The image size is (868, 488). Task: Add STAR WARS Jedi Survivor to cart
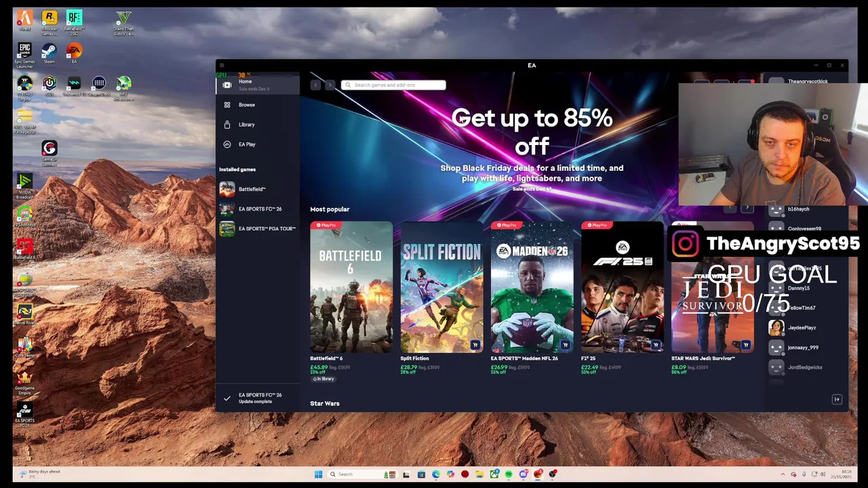(745, 345)
